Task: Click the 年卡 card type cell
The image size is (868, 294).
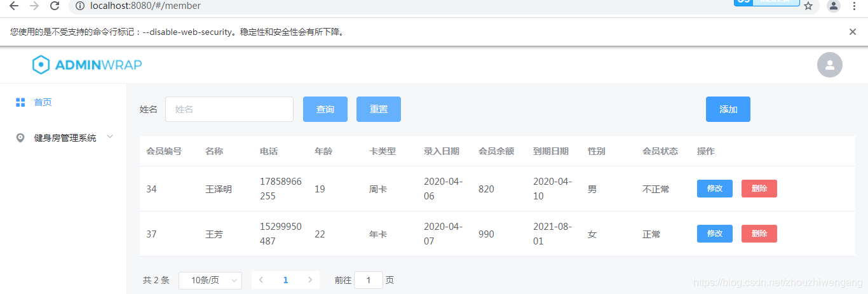Action: click(x=378, y=234)
